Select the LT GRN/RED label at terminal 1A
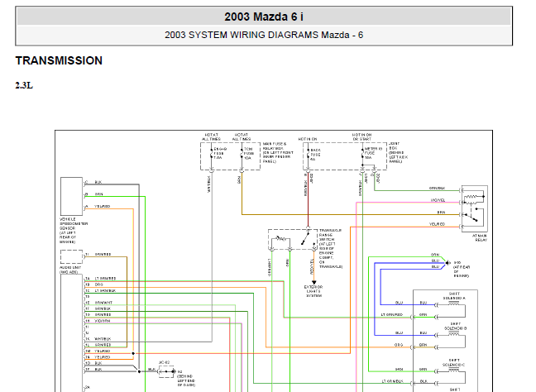536x392 pixels. click(106, 279)
